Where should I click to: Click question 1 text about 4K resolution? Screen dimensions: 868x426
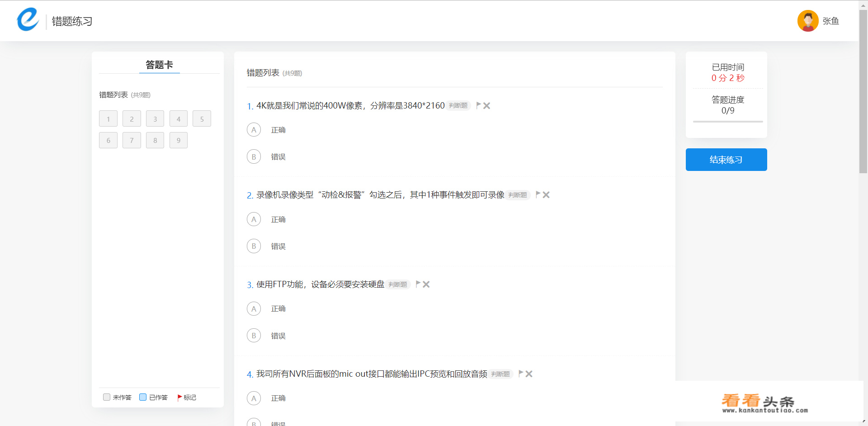(x=350, y=105)
